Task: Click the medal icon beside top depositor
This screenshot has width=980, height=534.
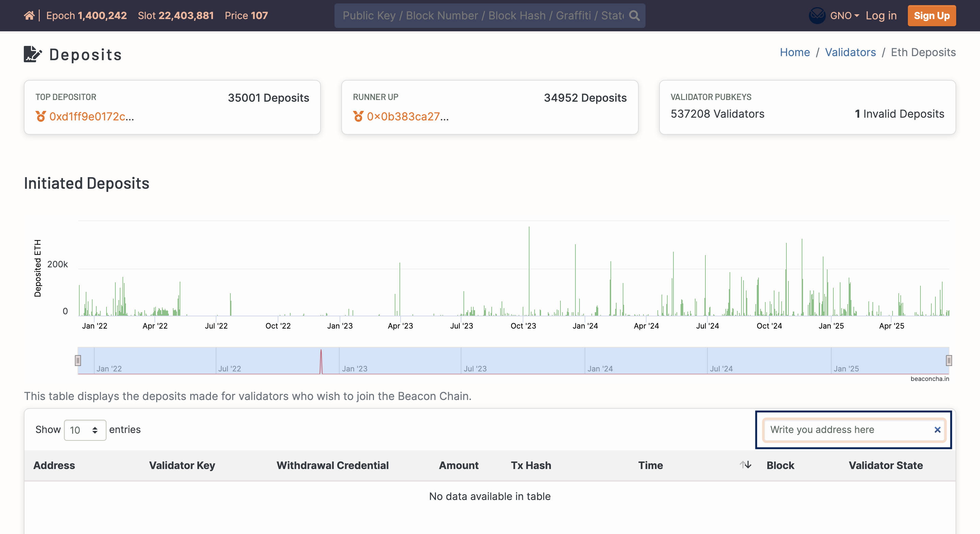Action: (41, 116)
